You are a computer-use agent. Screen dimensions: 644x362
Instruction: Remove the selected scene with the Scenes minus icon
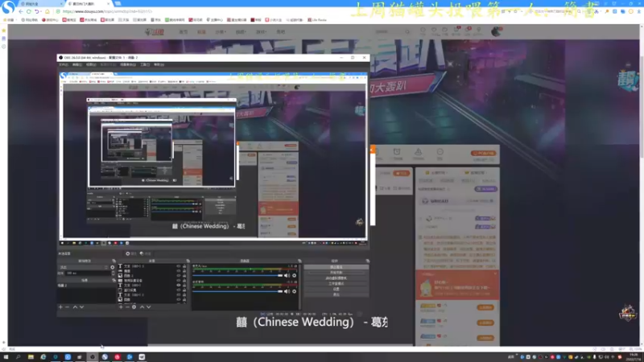pos(68,307)
